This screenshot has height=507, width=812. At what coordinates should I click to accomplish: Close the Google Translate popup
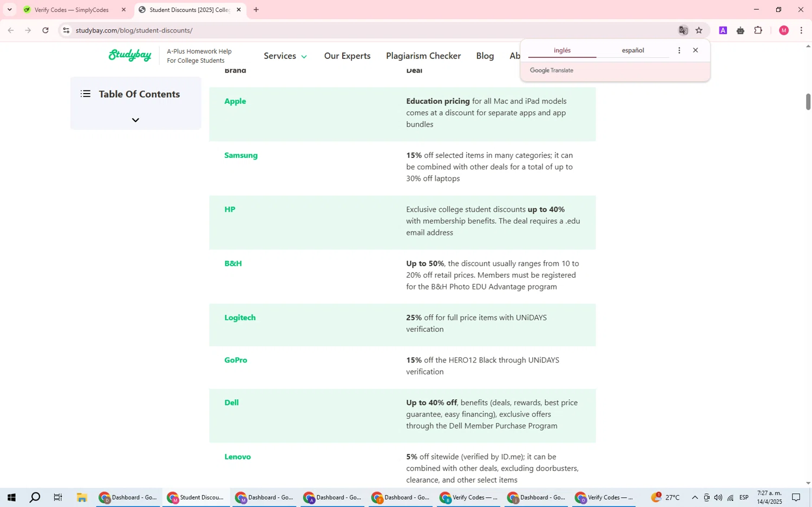coord(696,50)
